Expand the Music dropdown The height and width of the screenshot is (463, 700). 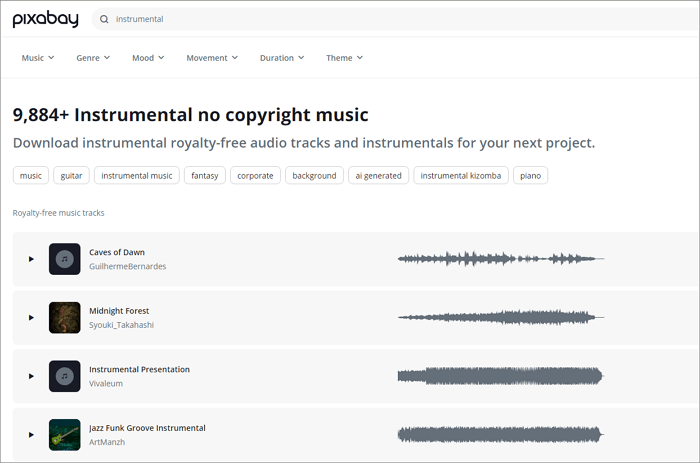click(38, 58)
